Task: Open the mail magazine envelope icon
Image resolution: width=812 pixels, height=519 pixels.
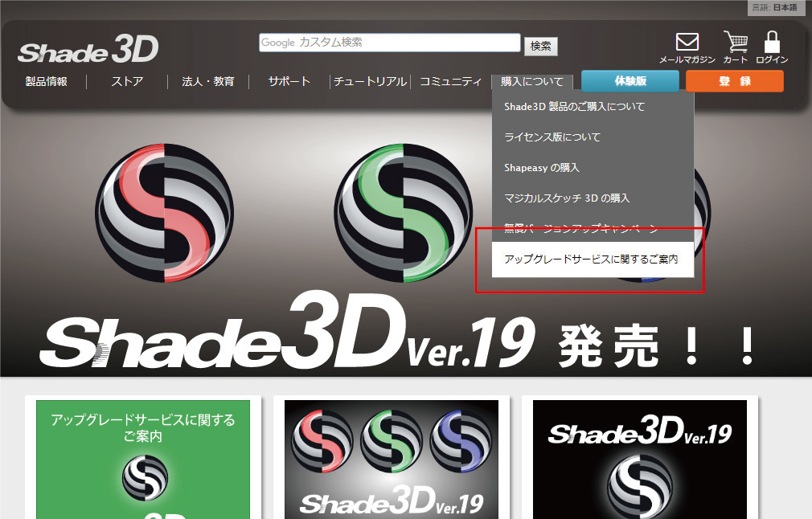Action: (x=687, y=42)
